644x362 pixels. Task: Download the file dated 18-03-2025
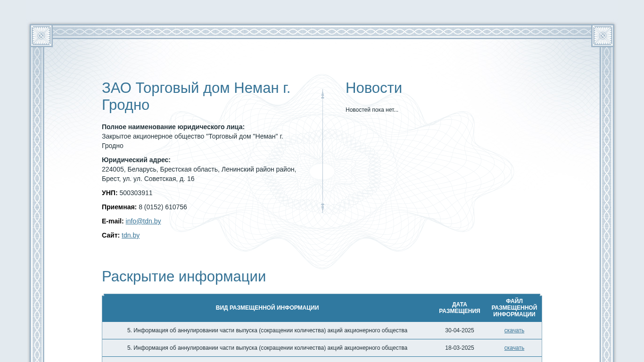[514, 348]
